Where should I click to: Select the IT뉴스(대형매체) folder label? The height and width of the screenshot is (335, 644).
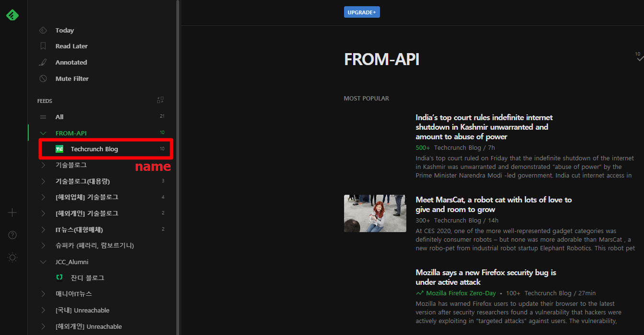pyautogui.click(x=80, y=230)
